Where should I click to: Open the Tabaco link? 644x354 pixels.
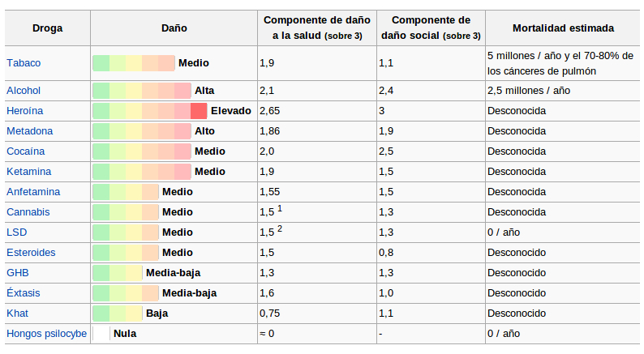[24, 62]
